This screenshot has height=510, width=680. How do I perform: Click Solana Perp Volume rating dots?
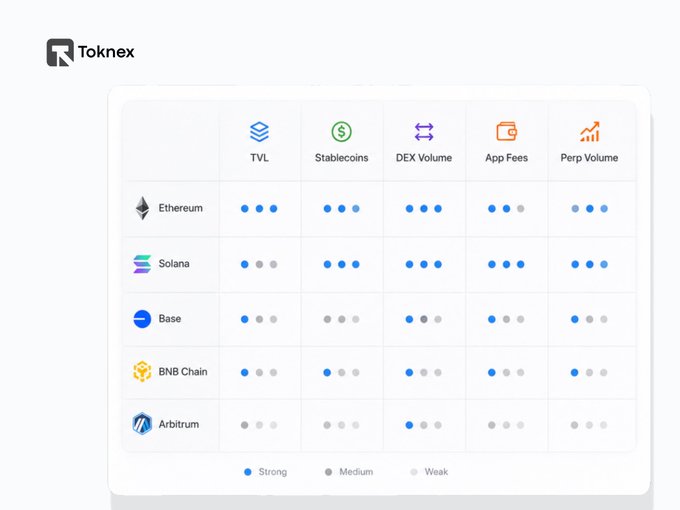(589, 264)
